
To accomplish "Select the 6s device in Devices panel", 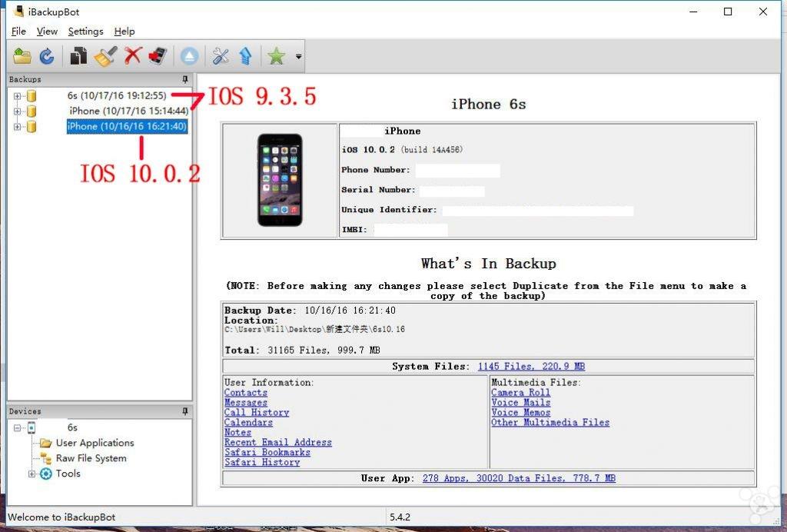I will (x=72, y=427).
